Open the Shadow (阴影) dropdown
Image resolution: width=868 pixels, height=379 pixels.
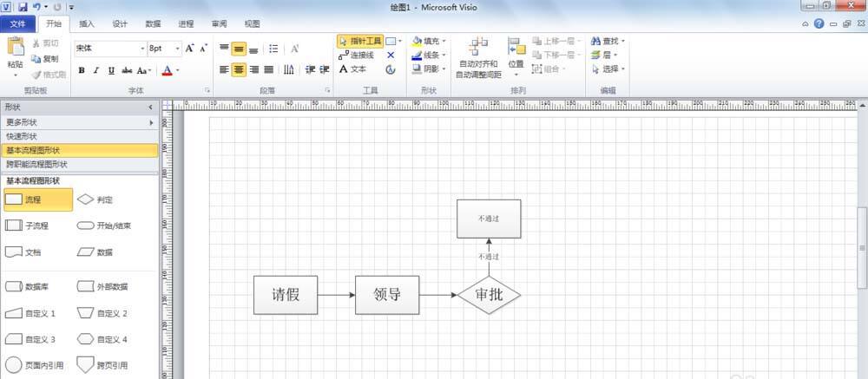(429, 69)
